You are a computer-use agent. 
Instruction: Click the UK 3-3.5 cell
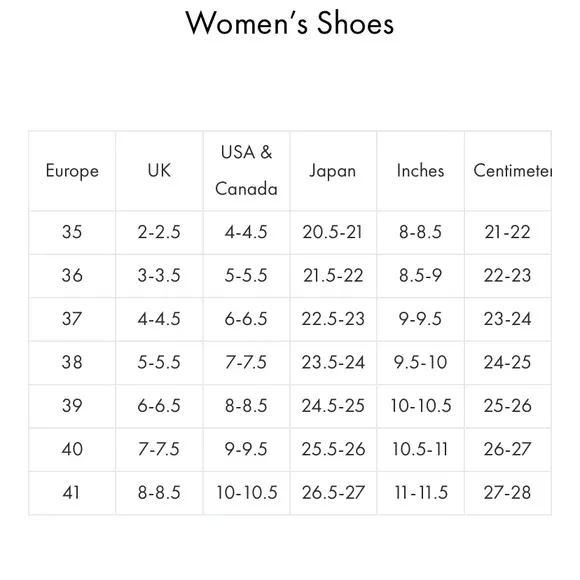159,276
